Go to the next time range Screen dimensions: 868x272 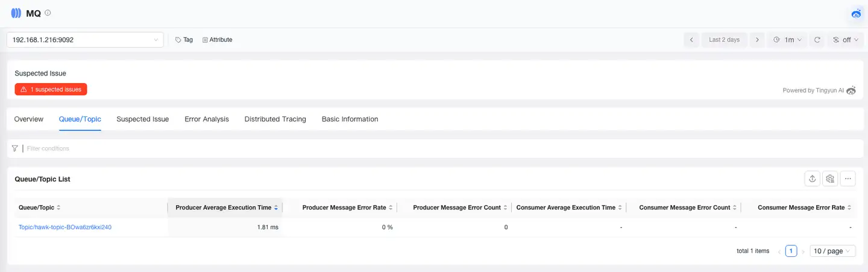[x=757, y=40]
